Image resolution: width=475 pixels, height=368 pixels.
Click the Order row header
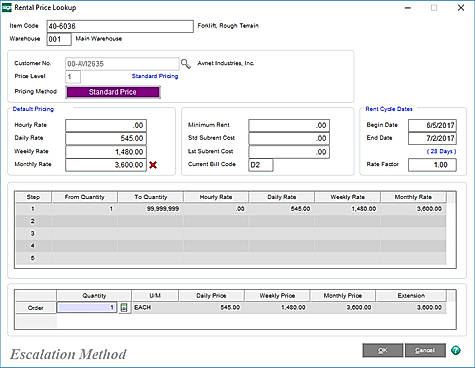(36, 308)
